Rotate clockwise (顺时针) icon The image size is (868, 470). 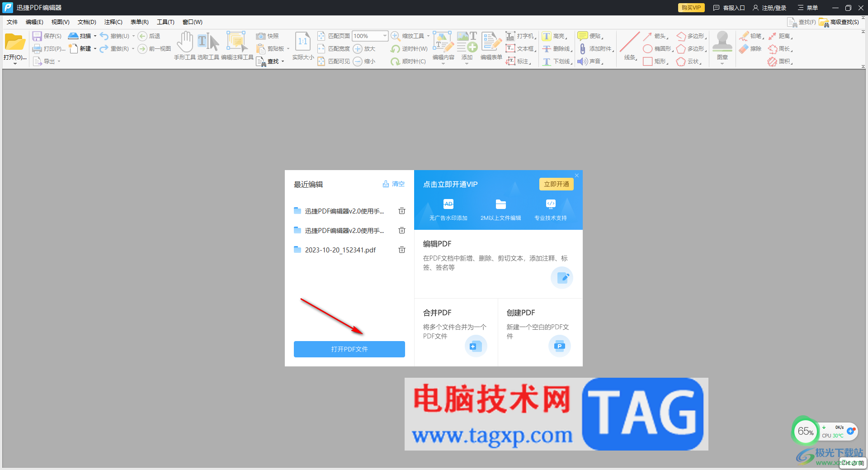396,62
